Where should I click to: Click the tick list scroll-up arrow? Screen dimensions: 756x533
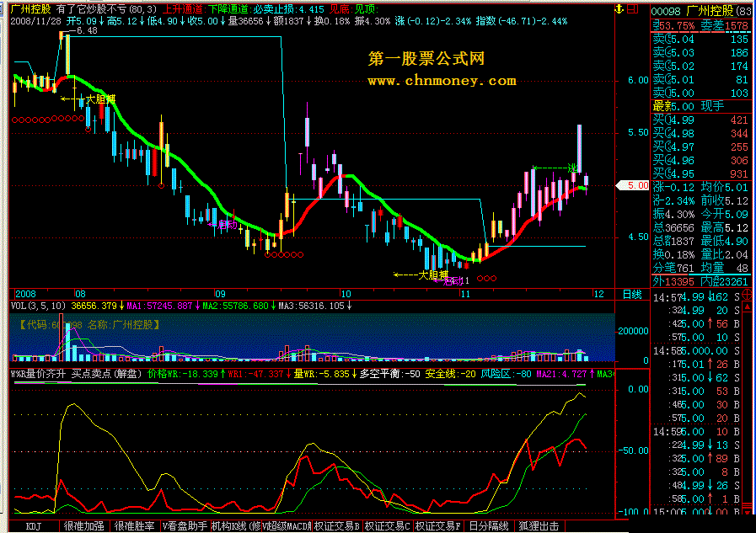tap(748, 306)
